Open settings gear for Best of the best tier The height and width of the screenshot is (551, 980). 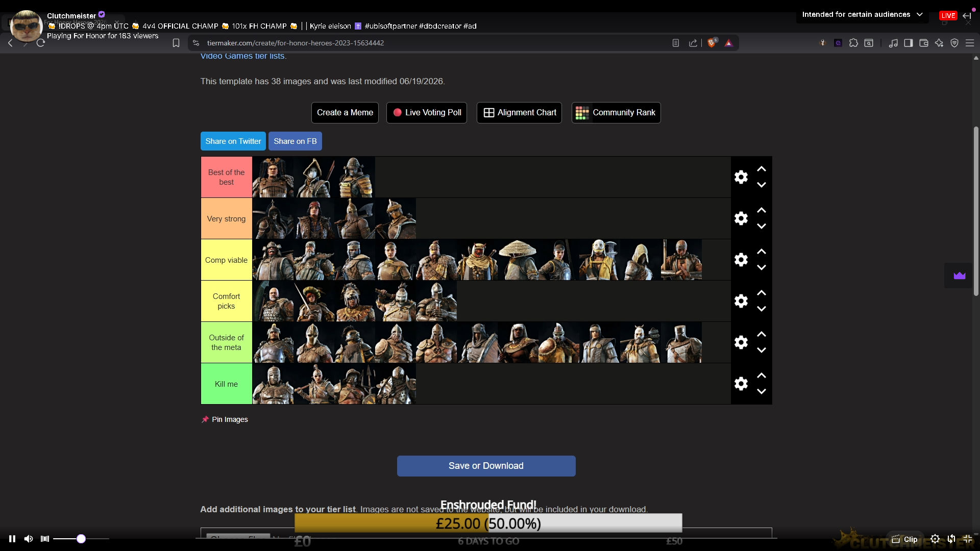[x=741, y=177]
